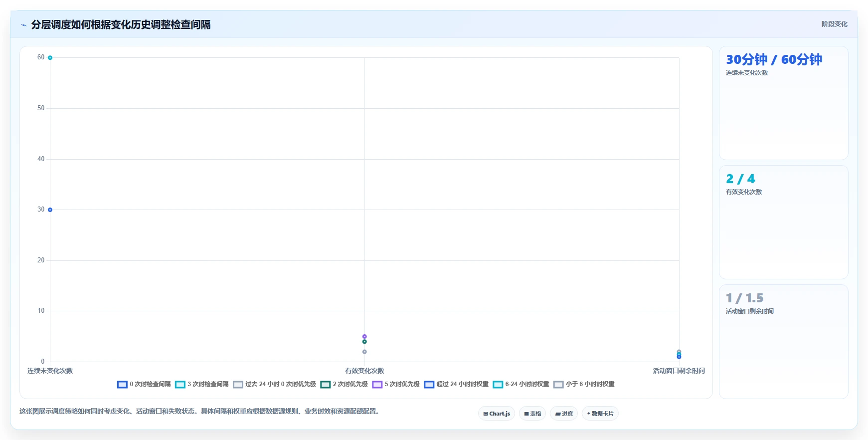Click the Chart.js chip
This screenshot has width=868, height=440.
point(497,414)
